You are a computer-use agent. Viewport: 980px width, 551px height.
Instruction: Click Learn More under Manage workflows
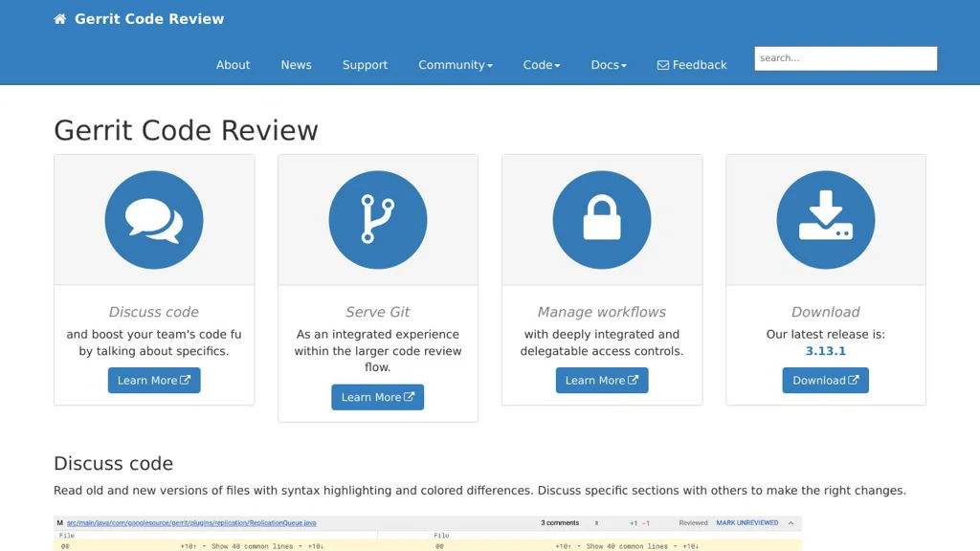point(602,381)
